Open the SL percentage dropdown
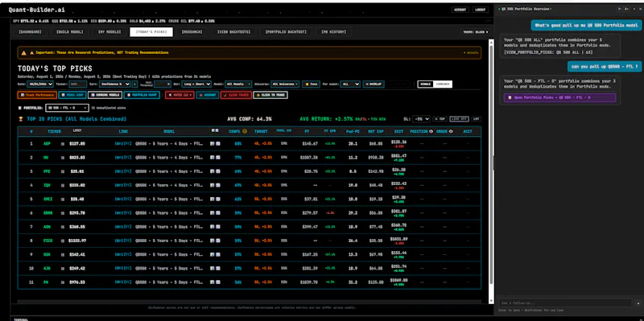 pyautogui.click(x=421, y=118)
